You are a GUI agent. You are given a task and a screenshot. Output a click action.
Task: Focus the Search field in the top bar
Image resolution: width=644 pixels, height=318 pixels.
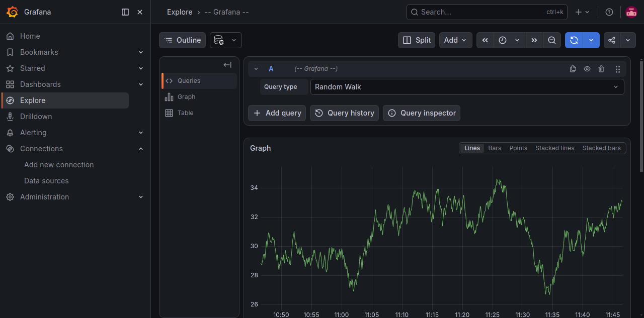[x=487, y=12]
